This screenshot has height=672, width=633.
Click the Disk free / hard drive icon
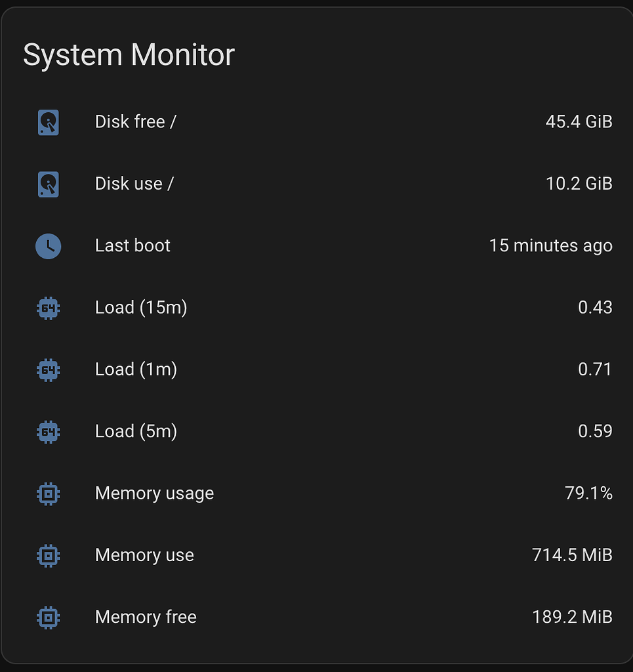(47, 121)
